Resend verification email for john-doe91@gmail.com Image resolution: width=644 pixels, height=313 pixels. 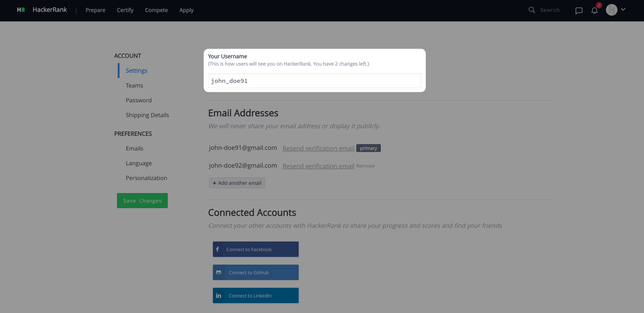[319, 148]
